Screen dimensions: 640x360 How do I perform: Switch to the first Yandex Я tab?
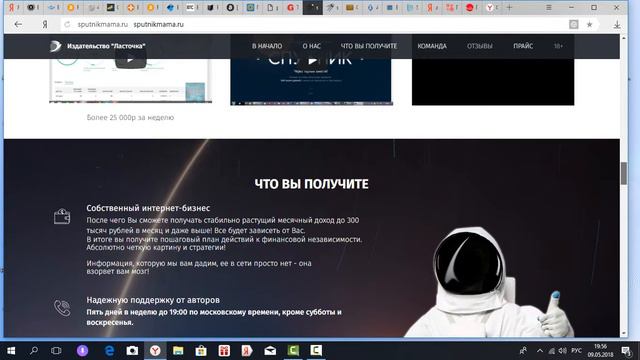[x=14, y=7]
